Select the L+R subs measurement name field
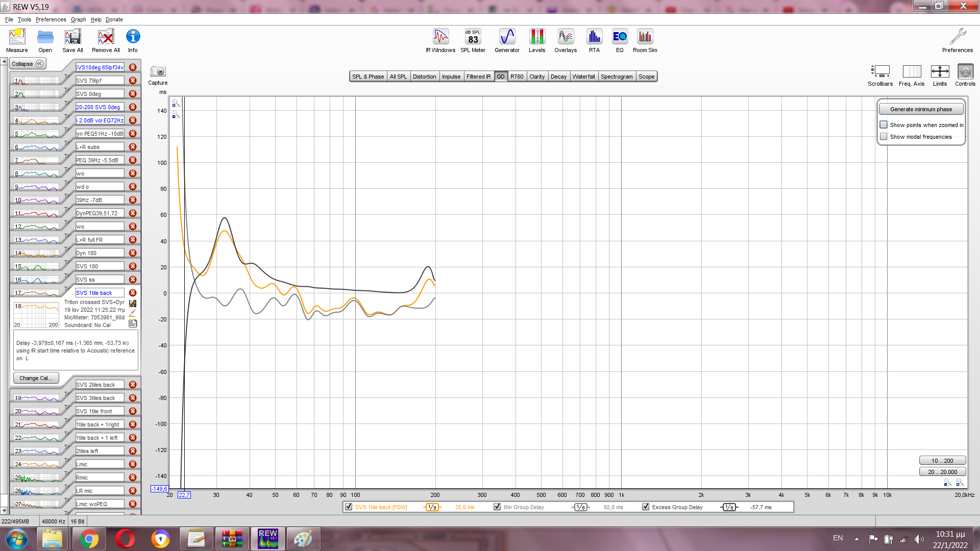 click(100, 147)
